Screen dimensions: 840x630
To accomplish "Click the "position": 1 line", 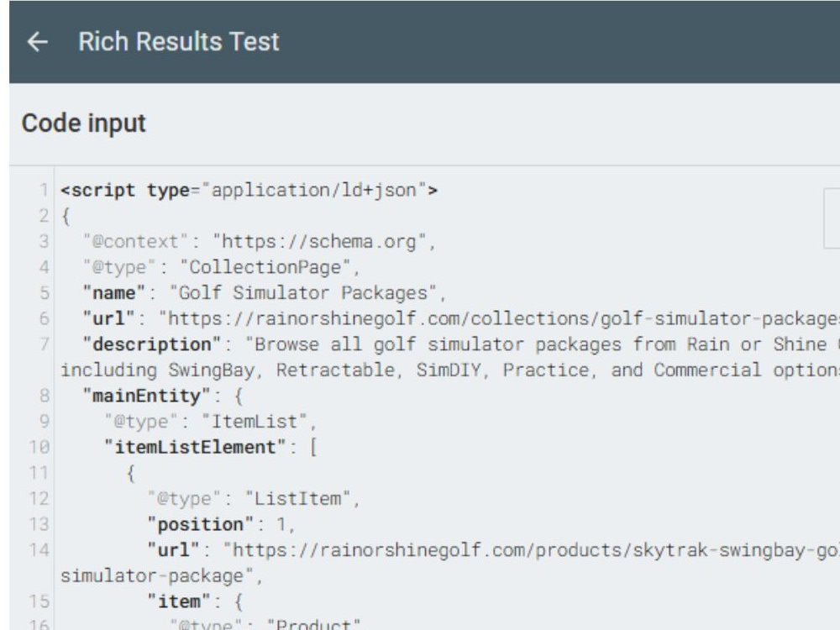I will 221,524.
